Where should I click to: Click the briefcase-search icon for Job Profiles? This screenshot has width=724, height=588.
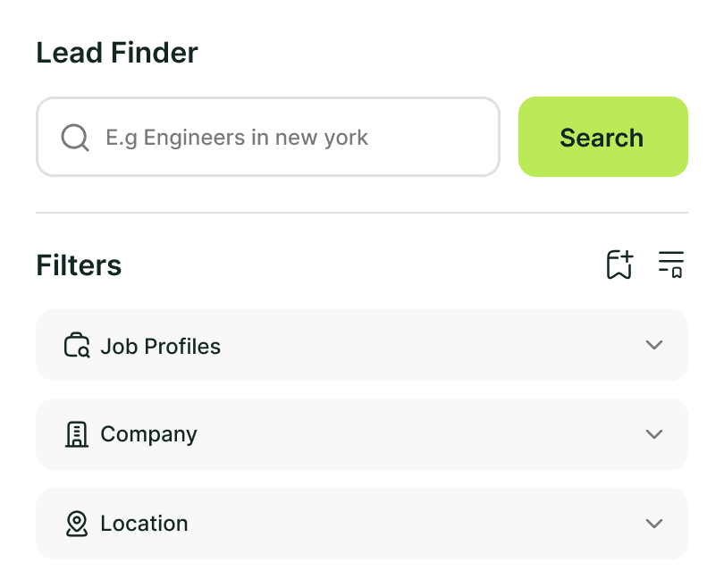[x=76, y=345]
